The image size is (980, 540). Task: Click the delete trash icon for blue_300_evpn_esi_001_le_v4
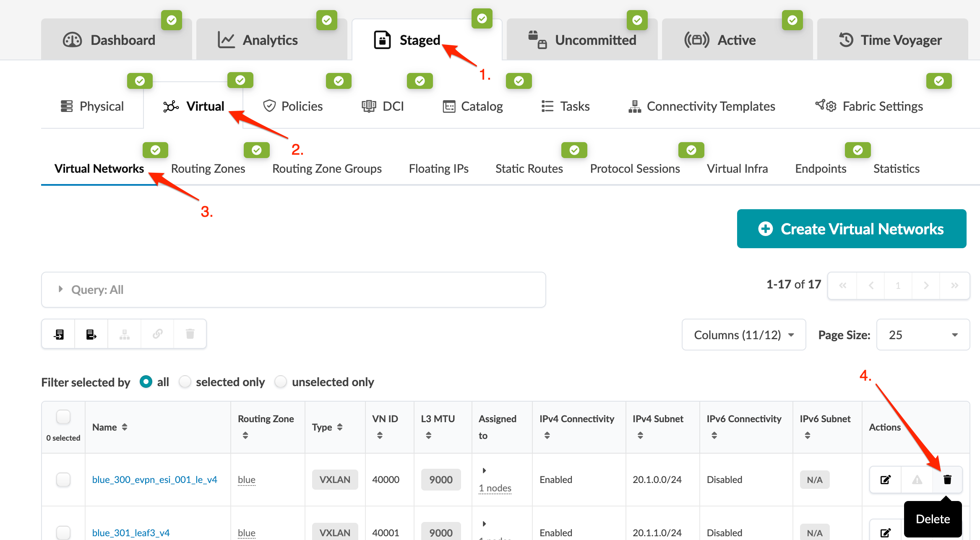click(x=947, y=479)
